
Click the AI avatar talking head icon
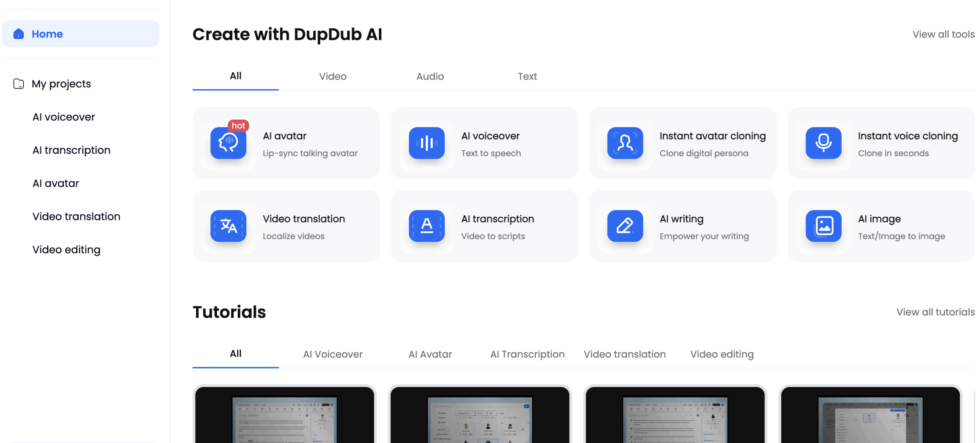tap(228, 143)
